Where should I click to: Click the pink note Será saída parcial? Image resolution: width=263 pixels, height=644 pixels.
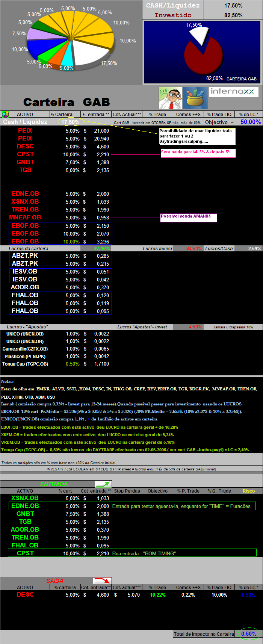click(198, 153)
